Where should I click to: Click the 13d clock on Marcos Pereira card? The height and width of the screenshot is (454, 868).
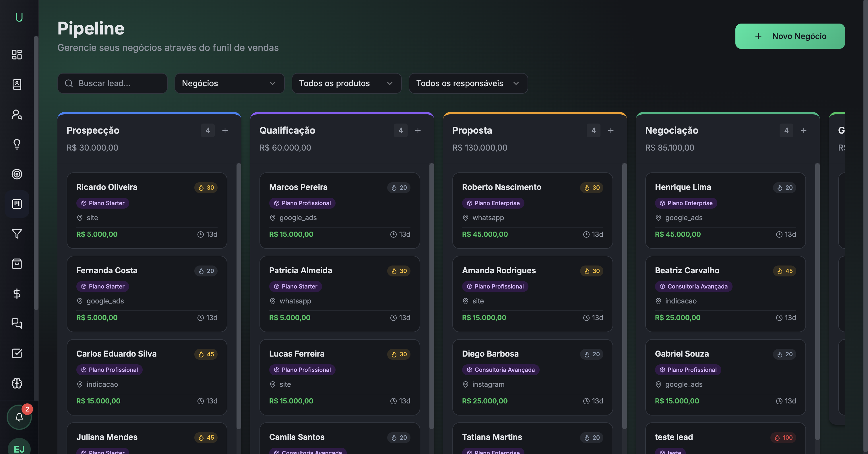pyautogui.click(x=400, y=234)
